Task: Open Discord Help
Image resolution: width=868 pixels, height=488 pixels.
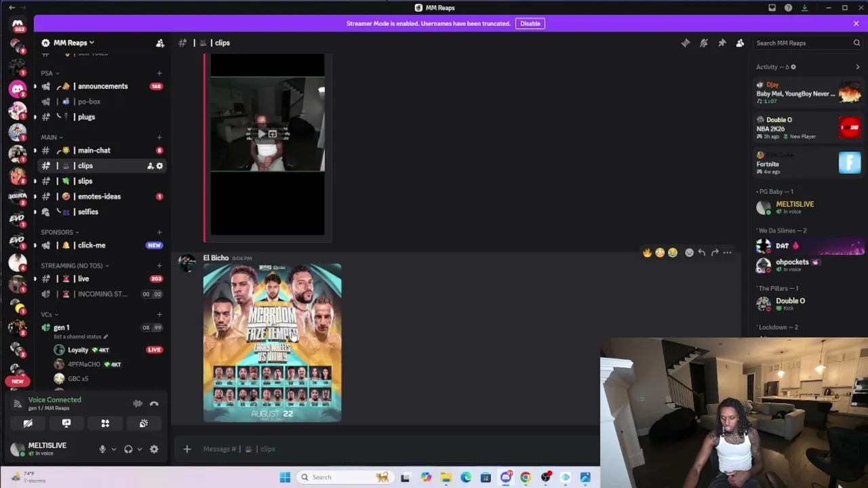Action: 788,7
